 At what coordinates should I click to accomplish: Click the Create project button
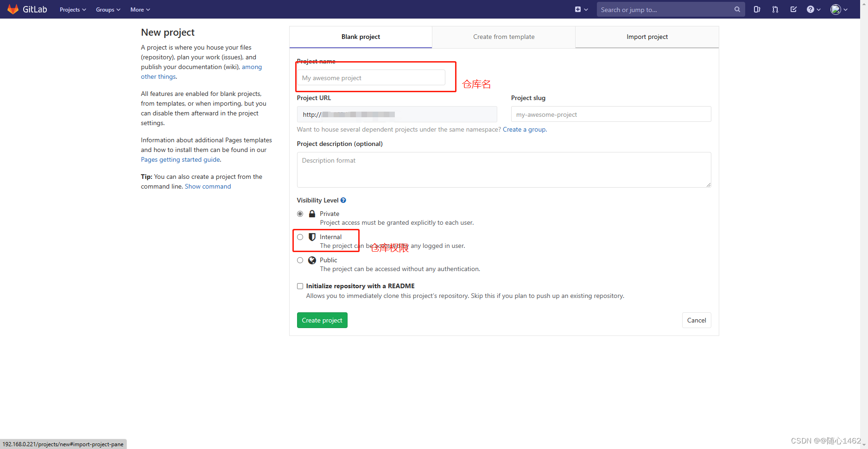[322, 320]
